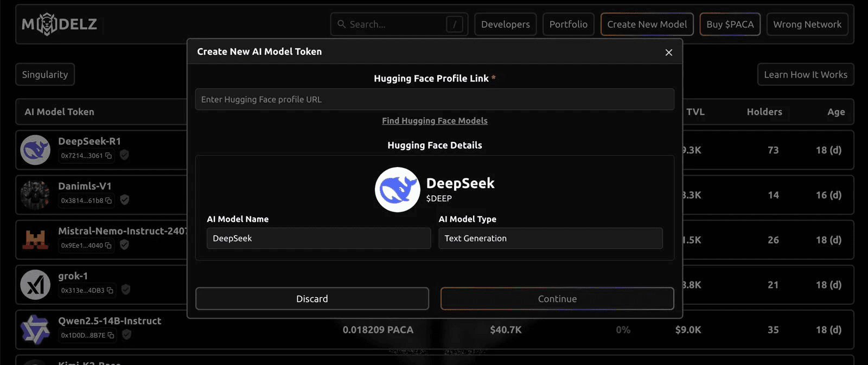Copy the DeepSeek-R1 contract address
The width and height of the screenshot is (868, 365).
(108, 156)
